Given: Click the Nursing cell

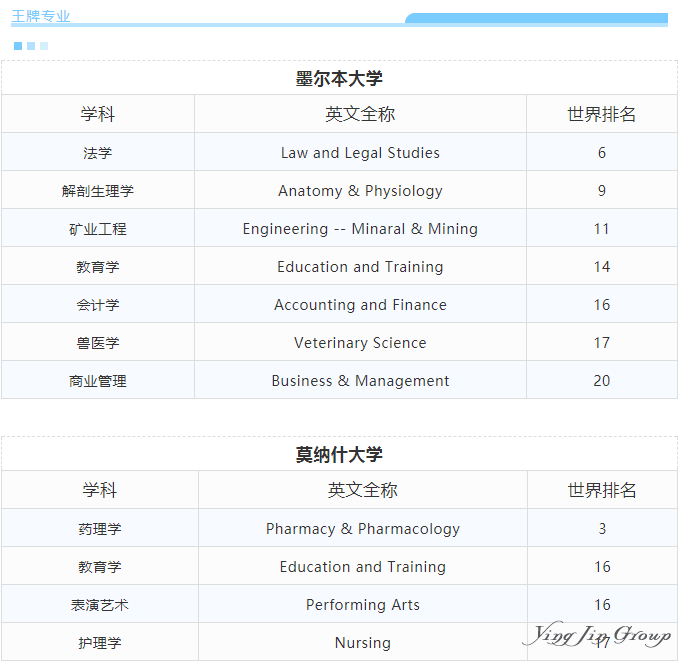Looking at the screenshot, I should (363, 643).
